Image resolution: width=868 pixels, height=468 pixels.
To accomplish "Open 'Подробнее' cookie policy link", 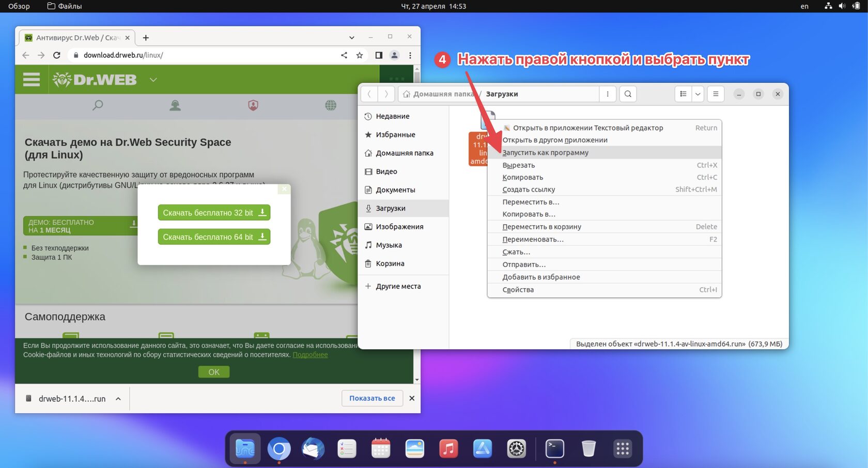I will [x=310, y=355].
